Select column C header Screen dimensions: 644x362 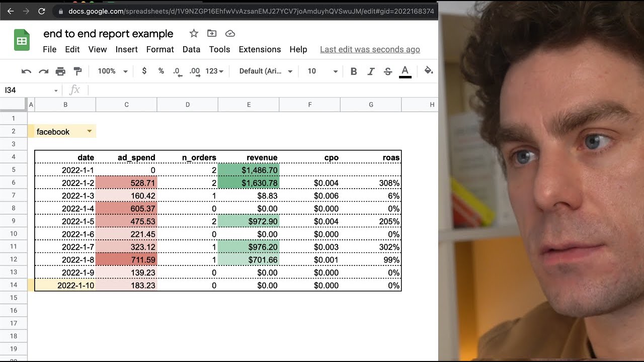126,105
